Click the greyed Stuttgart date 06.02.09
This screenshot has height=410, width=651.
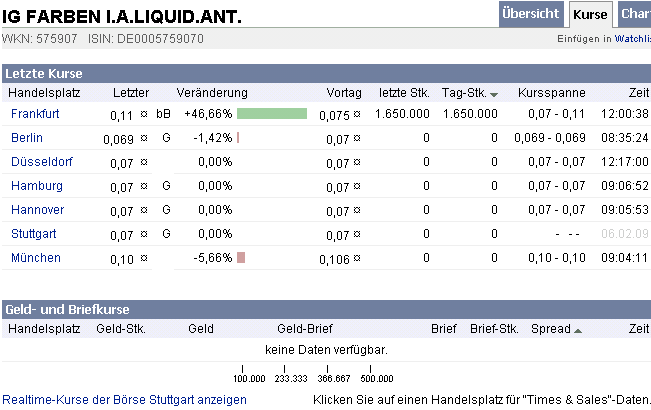(625, 234)
